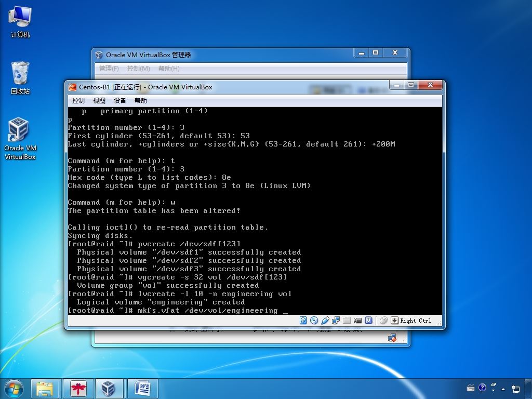Click the Right Ctrl host key label
This screenshot has width=532, height=399.
[416, 321]
